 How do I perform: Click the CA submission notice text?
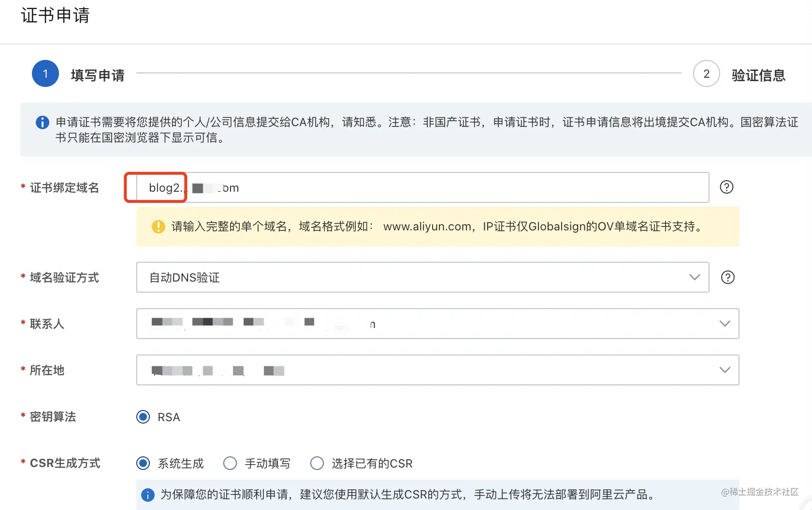pos(427,130)
